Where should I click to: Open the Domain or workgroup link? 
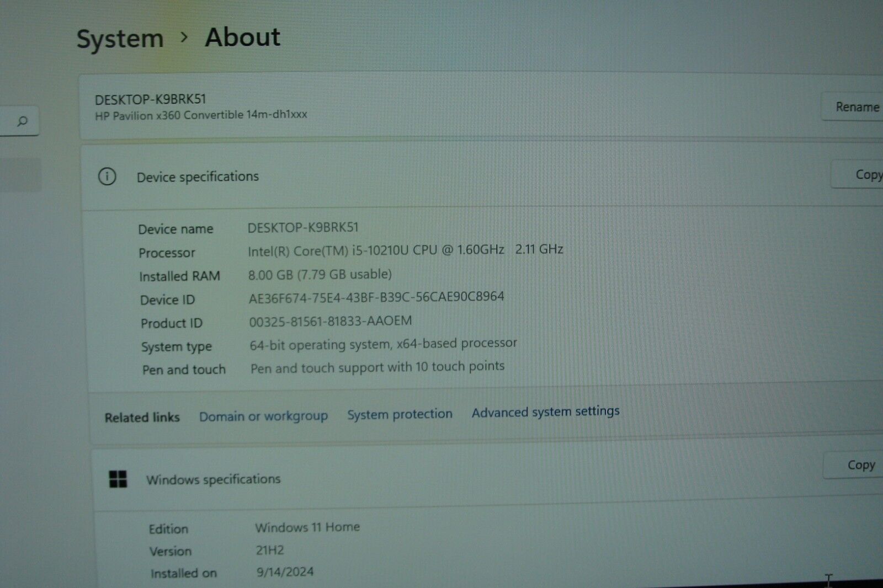coord(263,416)
